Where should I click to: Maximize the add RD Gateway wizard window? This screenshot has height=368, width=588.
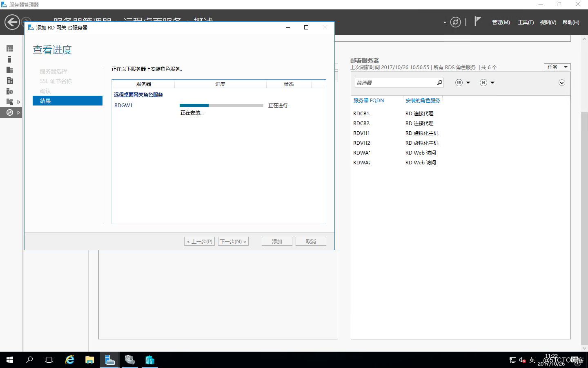[306, 27]
